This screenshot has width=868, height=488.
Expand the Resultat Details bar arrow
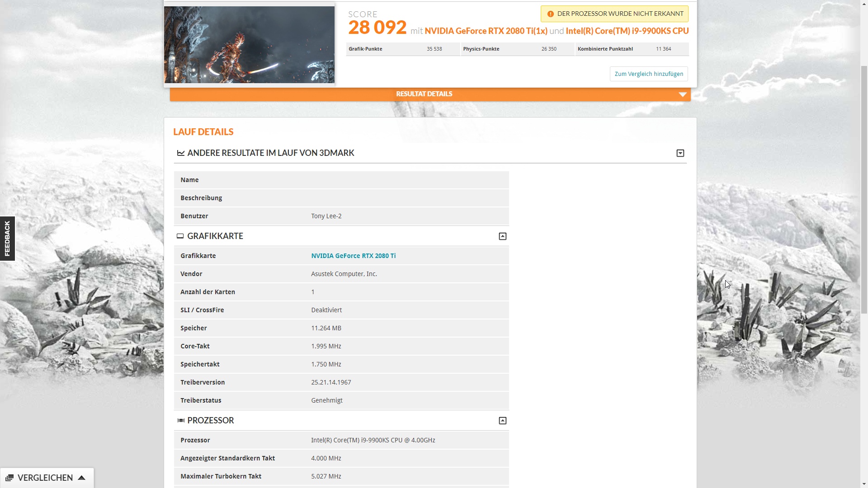[683, 94]
